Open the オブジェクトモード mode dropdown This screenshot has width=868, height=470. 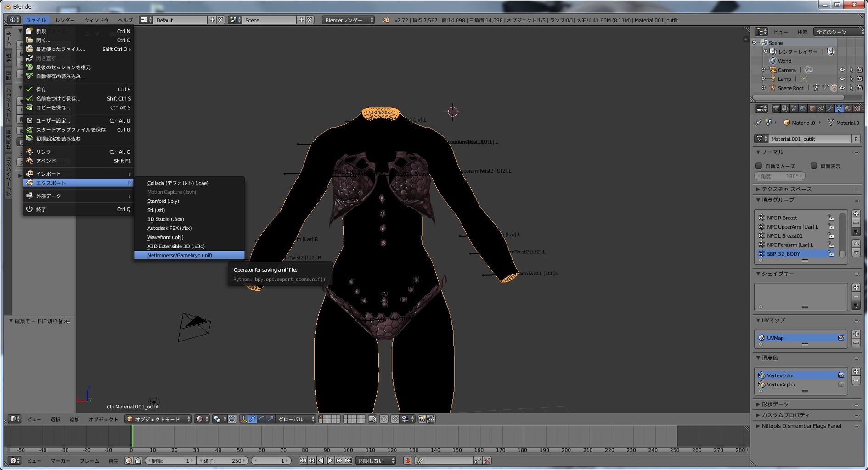[158, 419]
